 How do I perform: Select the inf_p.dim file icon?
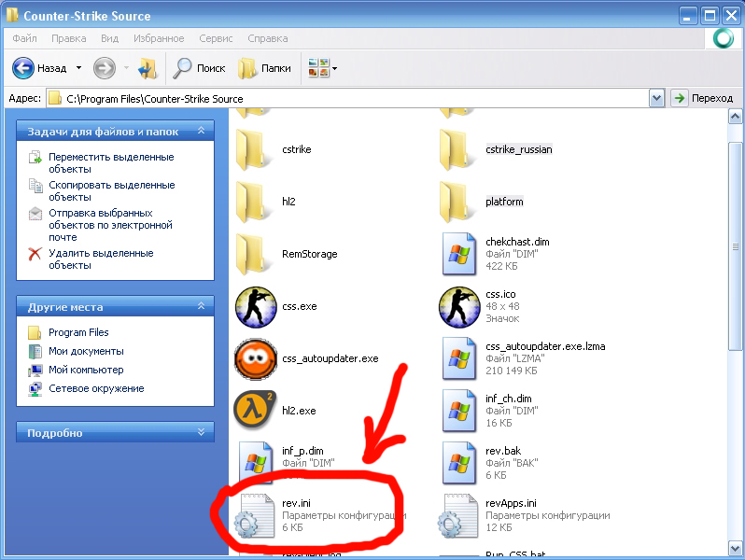click(255, 463)
